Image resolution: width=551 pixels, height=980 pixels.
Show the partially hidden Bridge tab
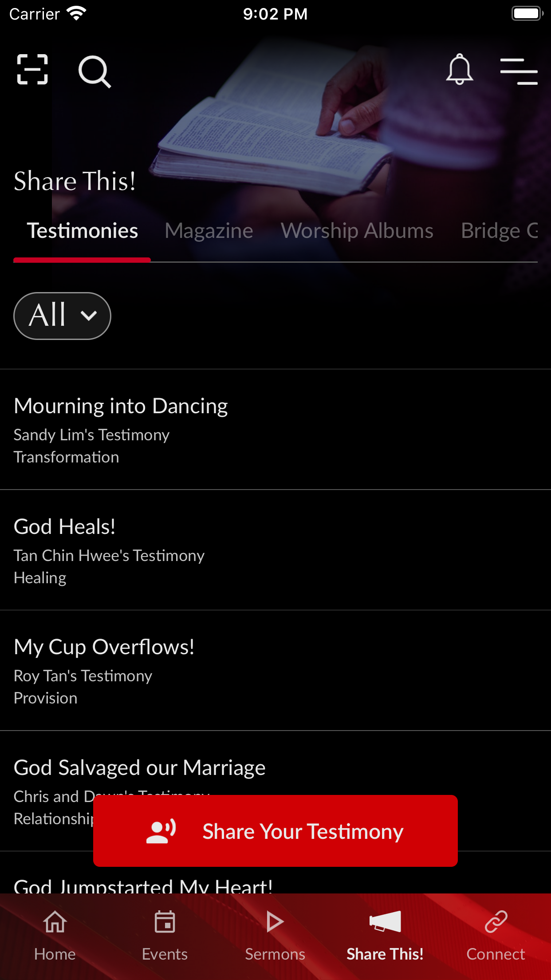pyautogui.click(x=499, y=231)
